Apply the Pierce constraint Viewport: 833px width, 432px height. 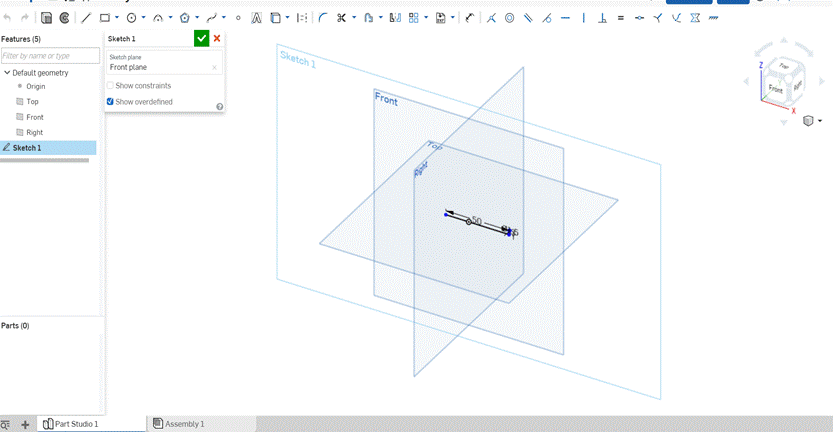(676, 18)
